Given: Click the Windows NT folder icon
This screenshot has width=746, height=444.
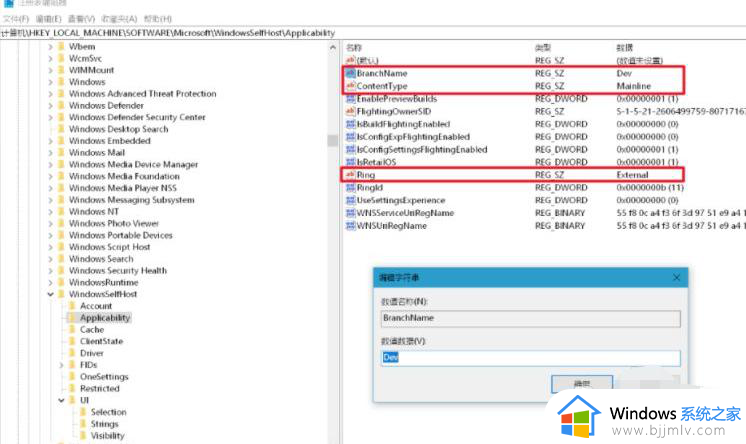Looking at the screenshot, I should coord(61,211).
